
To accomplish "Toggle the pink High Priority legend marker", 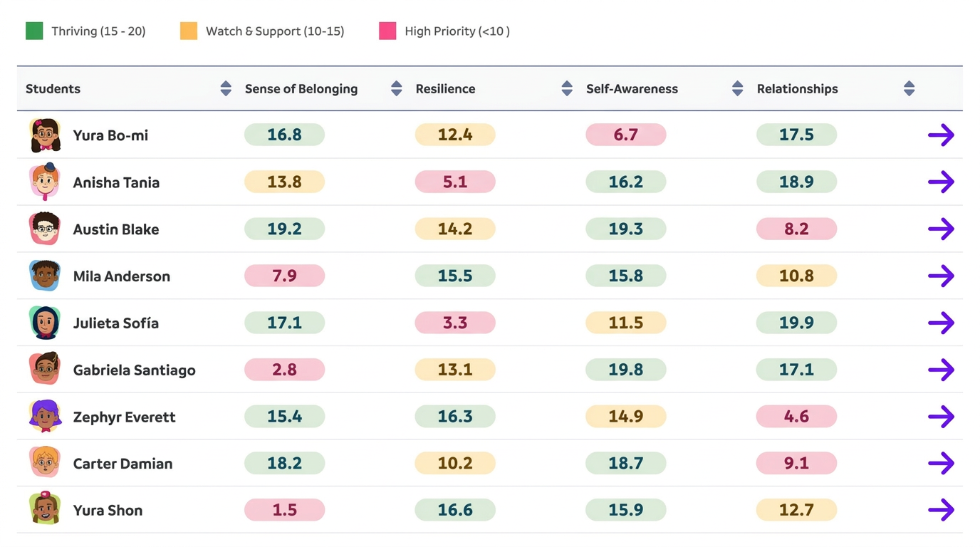I will pyautogui.click(x=387, y=31).
